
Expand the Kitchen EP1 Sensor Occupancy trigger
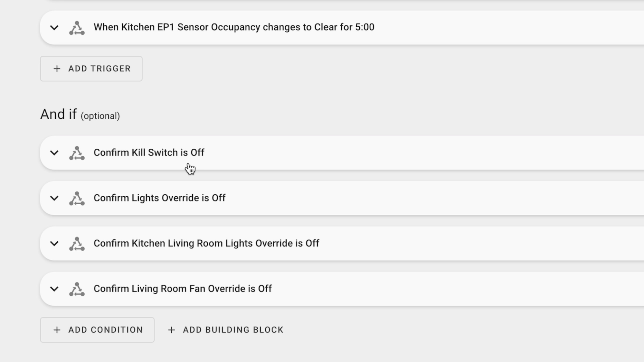[54, 28]
